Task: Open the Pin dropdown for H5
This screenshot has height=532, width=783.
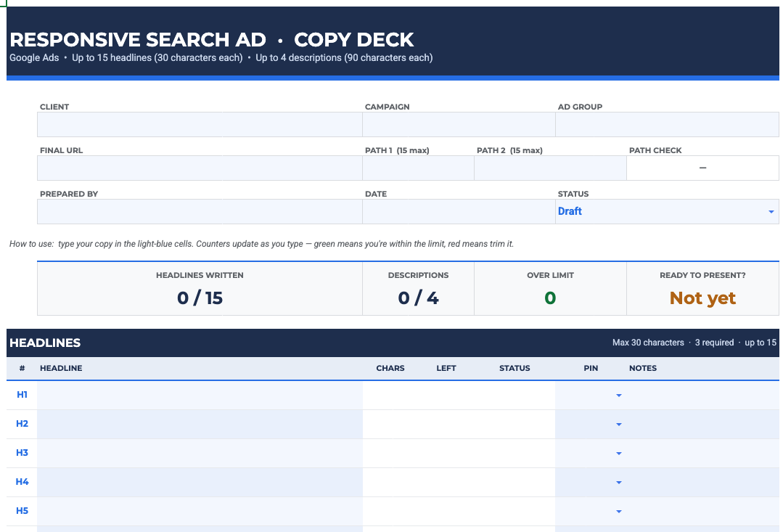Action: 619,511
